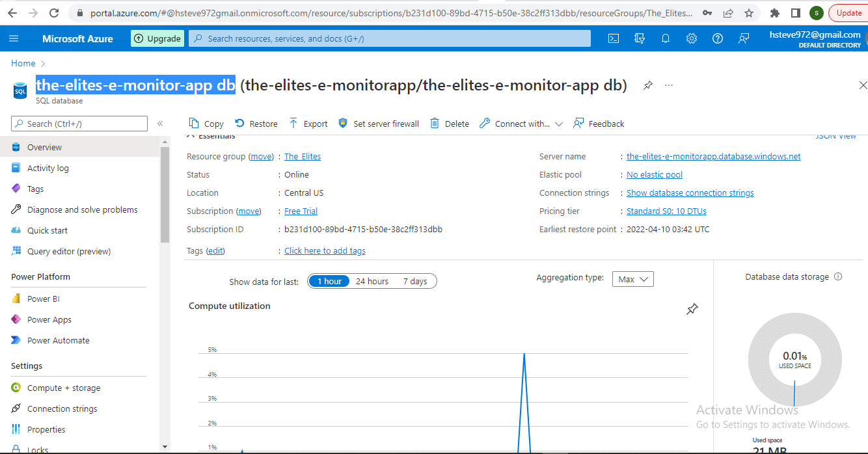Screen dimensions: 868x454
Task: Select 7 days data range
Action: click(x=415, y=282)
